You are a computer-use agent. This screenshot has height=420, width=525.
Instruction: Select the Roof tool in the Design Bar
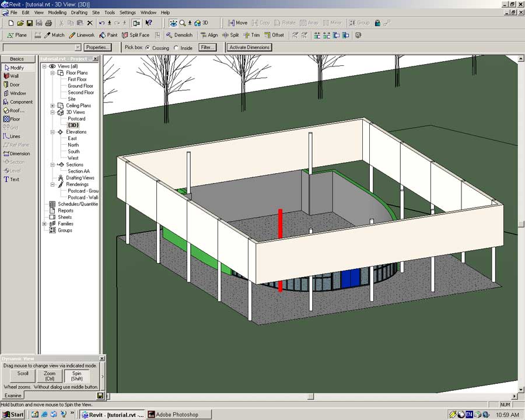[14, 110]
